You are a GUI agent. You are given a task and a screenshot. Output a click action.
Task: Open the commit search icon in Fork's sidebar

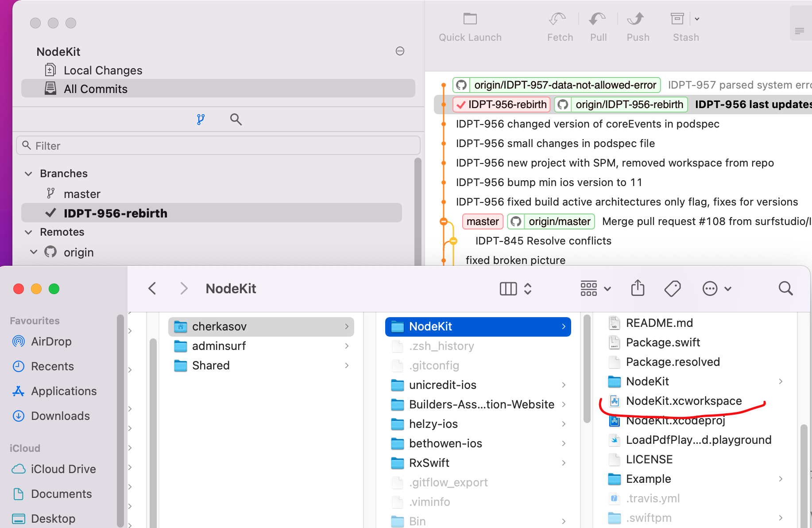point(236,119)
